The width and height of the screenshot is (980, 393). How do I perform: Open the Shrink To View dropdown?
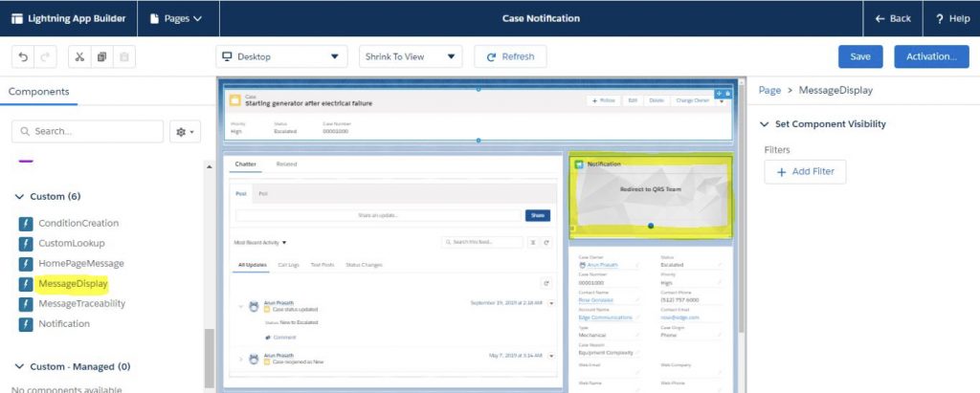pos(411,56)
